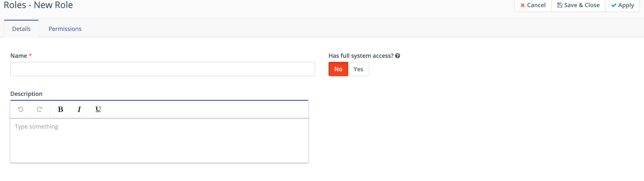Screen dimensions: 644x181
Task: Click the 'Has full system access?' label
Action: [361, 56]
